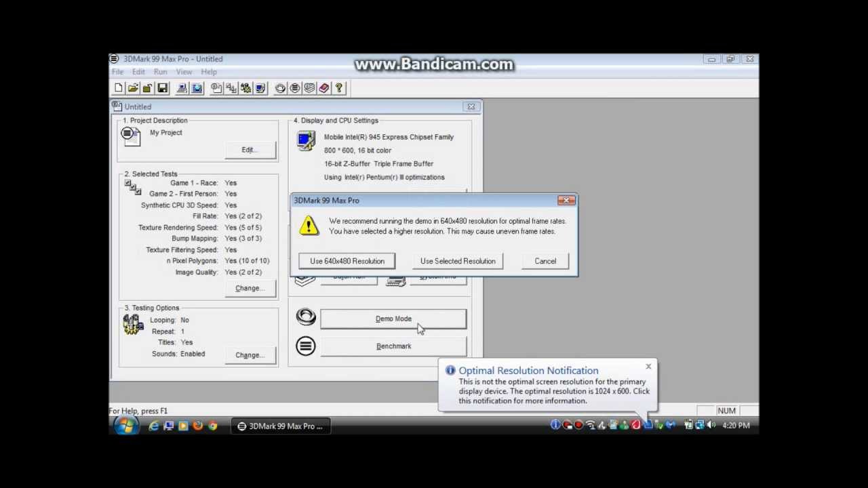
Task: Click the "Texture Rendering Speed:" label
Action: pyautogui.click(x=178, y=228)
